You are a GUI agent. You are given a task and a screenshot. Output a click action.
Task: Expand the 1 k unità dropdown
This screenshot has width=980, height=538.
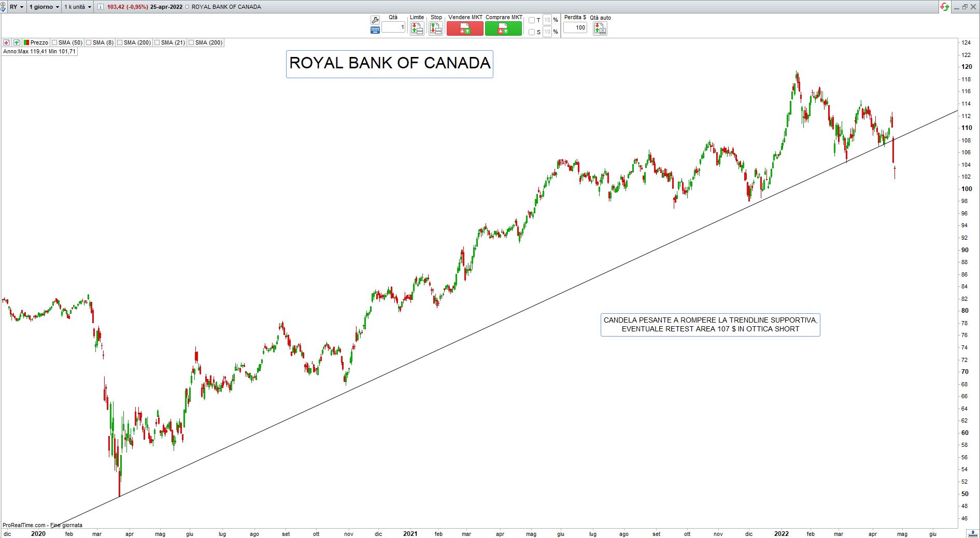[78, 7]
